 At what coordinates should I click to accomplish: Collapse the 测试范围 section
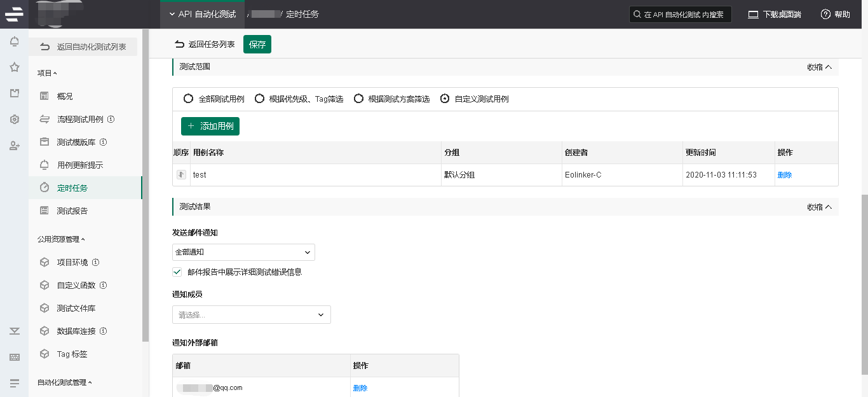819,67
